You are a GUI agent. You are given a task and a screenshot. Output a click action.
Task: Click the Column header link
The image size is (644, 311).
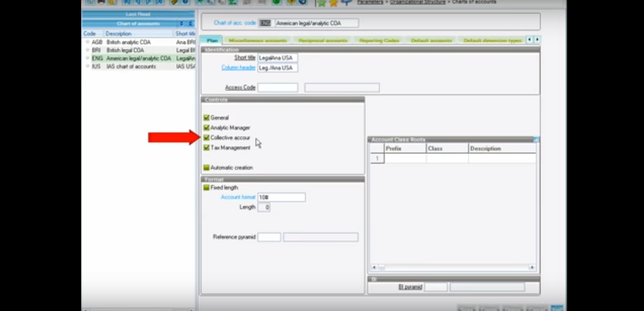[x=238, y=67]
